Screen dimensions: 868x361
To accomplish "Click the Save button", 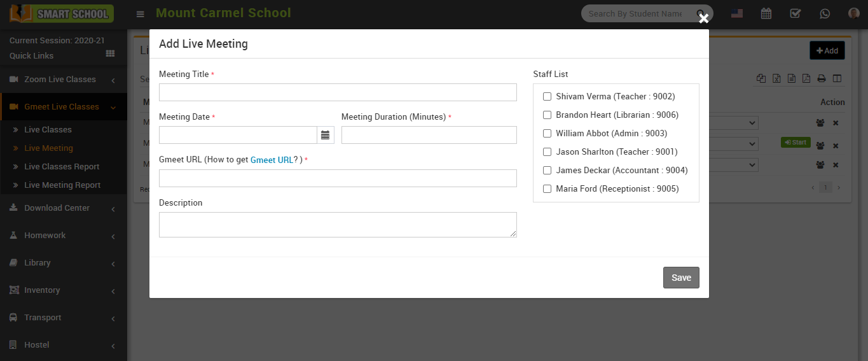I will point(681,278).
